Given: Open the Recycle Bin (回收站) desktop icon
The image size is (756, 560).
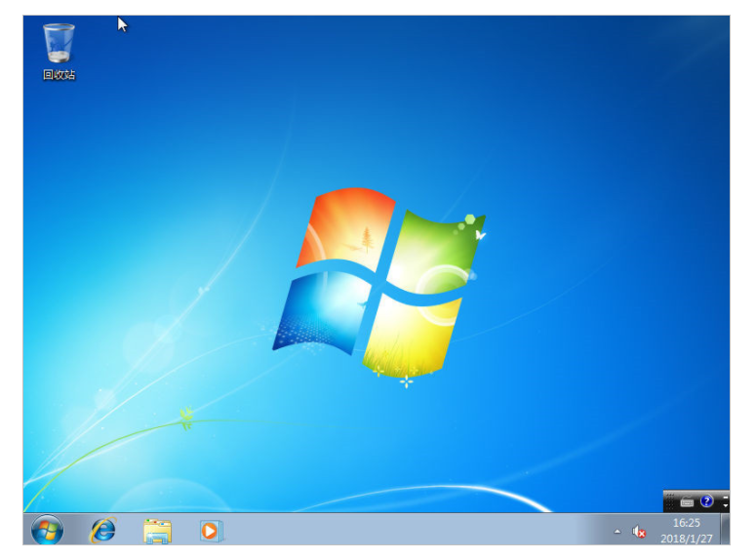Looking at the screenshot, I should coord(59,51).
